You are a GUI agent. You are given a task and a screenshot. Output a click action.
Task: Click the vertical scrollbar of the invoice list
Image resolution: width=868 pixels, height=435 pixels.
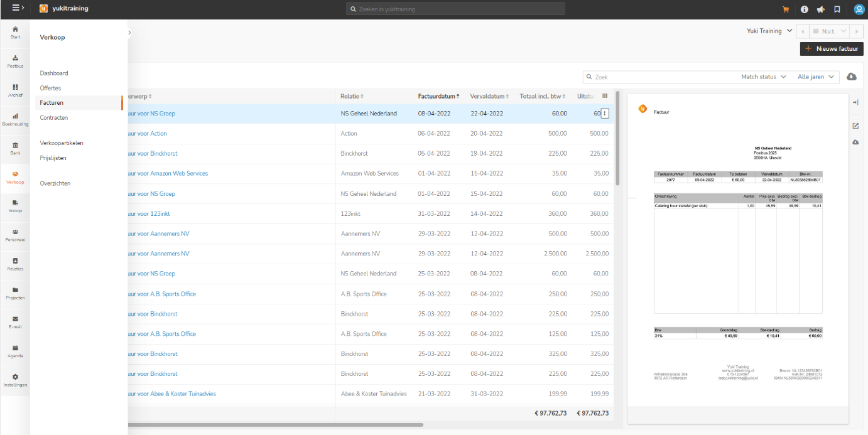pos(617,139)
